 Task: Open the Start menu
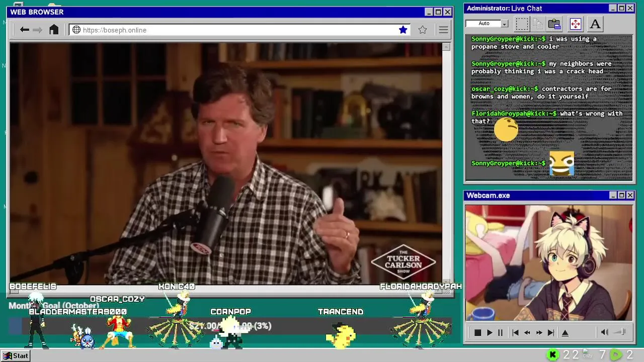(16, 355)
